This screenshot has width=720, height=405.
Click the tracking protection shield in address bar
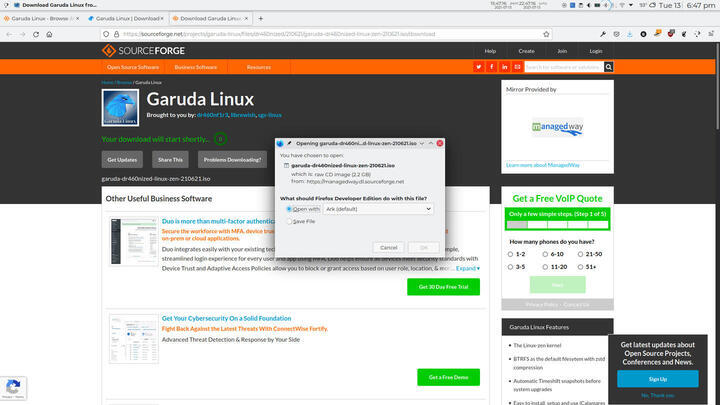[x=106, y=34]
